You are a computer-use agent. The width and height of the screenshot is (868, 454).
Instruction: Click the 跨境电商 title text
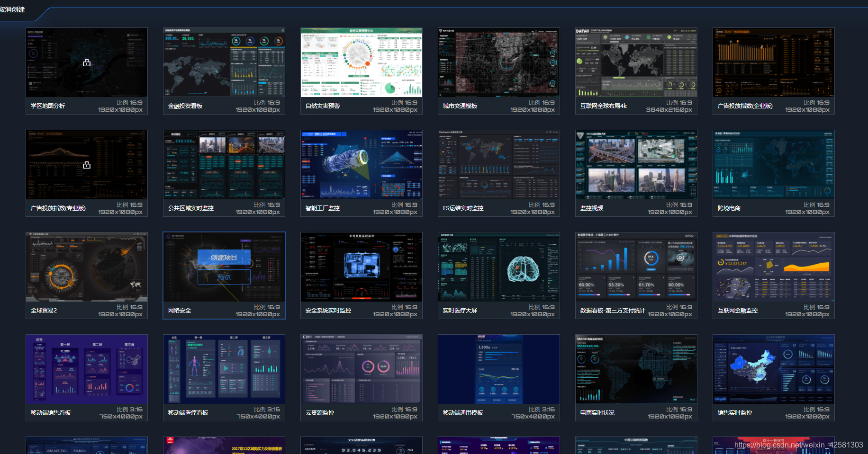[x=729, y=208]
